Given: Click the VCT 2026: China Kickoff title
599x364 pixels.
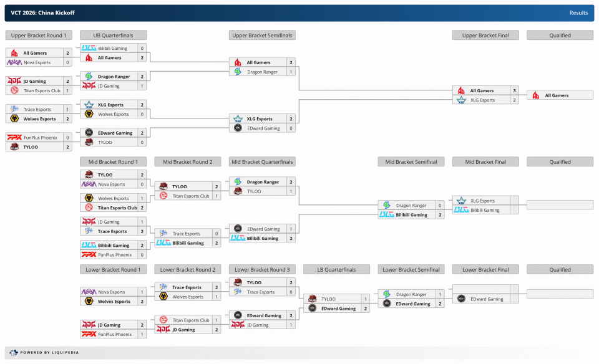Looking at the screenshot, I should pos(43,12).
